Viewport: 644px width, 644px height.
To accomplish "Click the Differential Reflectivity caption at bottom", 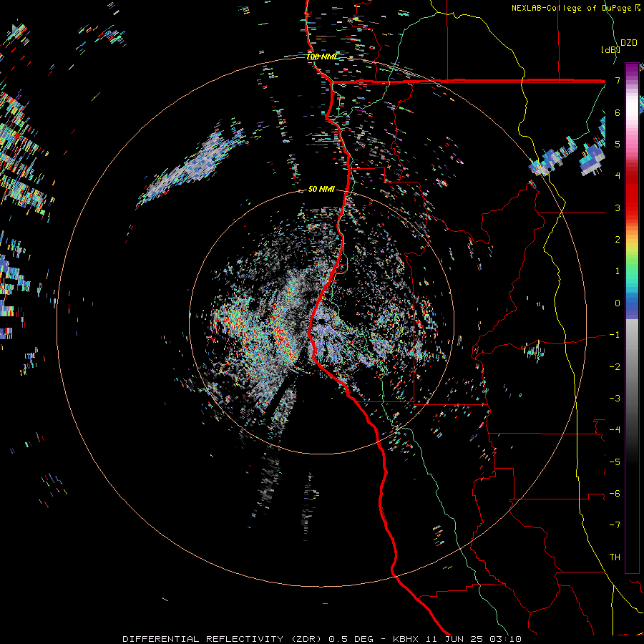I will 322,639.
